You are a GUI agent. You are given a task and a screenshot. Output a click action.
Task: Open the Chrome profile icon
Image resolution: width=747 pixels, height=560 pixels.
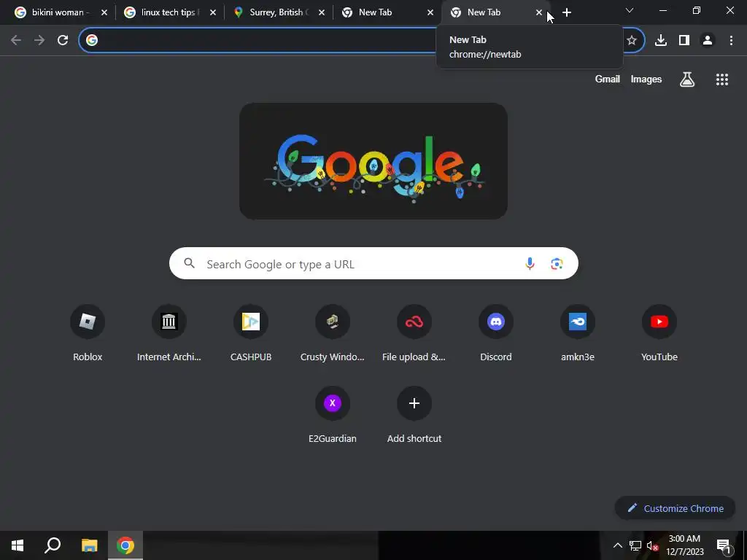[x=708, y=41]
